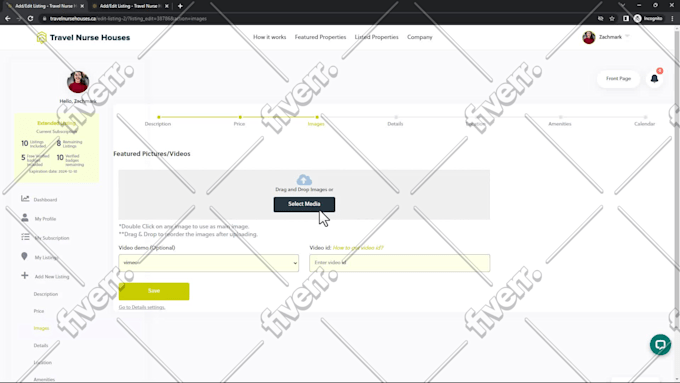Open Dashboard in sidebar
Screen dimensions: 680x383
click(x=45, y=200)
